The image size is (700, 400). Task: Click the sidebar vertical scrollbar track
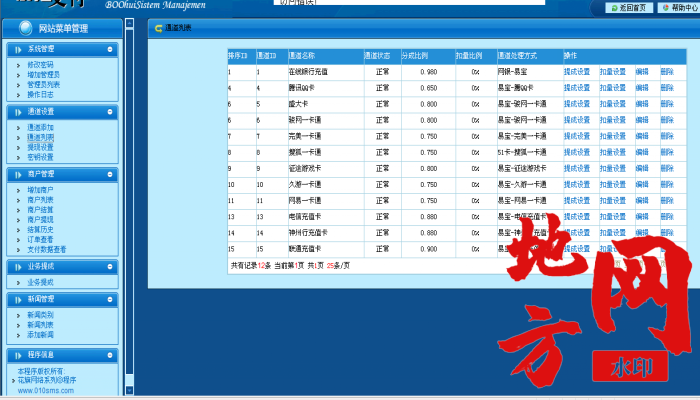[129, 205]
